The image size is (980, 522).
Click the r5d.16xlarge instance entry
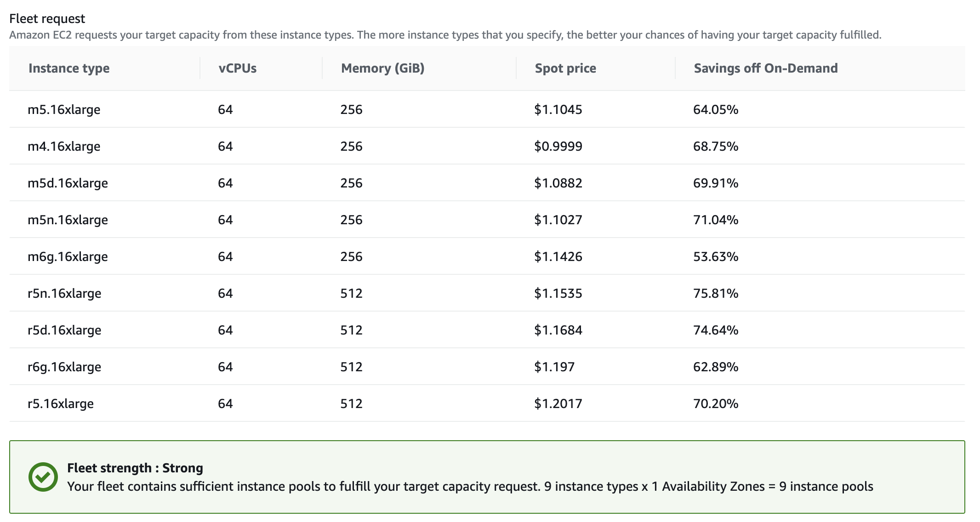(64, 330)
